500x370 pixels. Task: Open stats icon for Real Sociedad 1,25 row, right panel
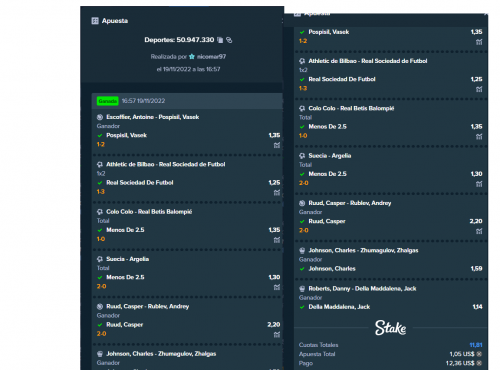pyautogui.click(x=479, y=89)
